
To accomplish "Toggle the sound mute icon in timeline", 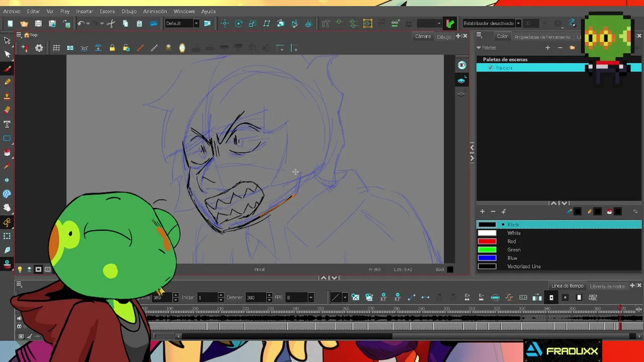I will point(19,318).
